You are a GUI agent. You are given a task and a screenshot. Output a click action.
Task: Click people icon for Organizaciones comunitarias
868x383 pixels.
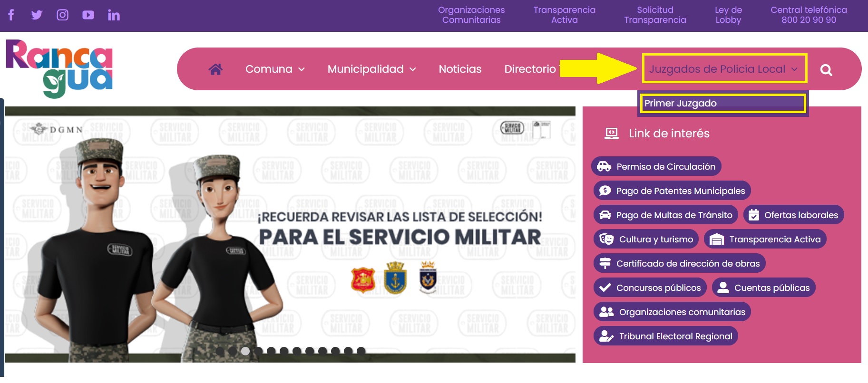(x=606, y=312)
